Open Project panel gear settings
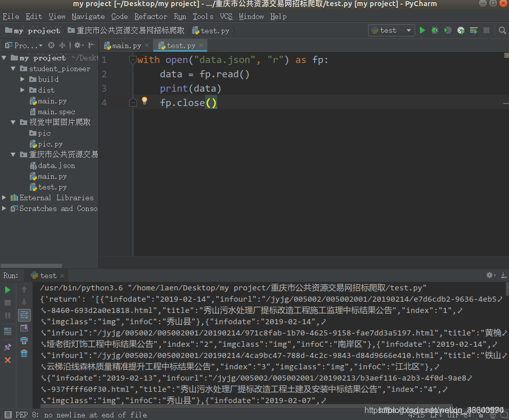 pyautogui.click(x=79, y=45)
